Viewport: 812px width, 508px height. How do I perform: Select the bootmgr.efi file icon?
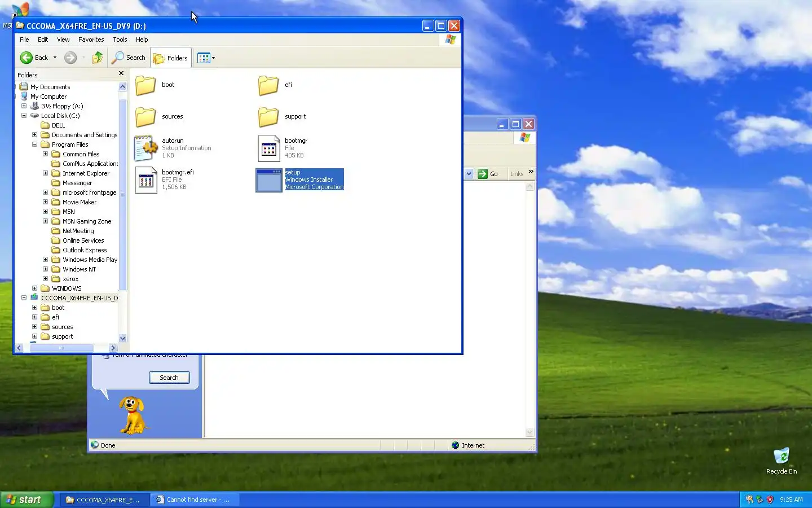pyautogui.click(x=146, y=180)
